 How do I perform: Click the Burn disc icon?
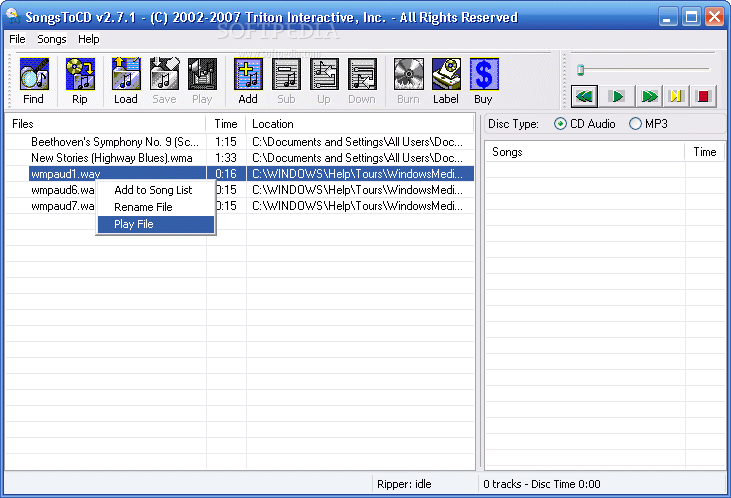(408, 81)
